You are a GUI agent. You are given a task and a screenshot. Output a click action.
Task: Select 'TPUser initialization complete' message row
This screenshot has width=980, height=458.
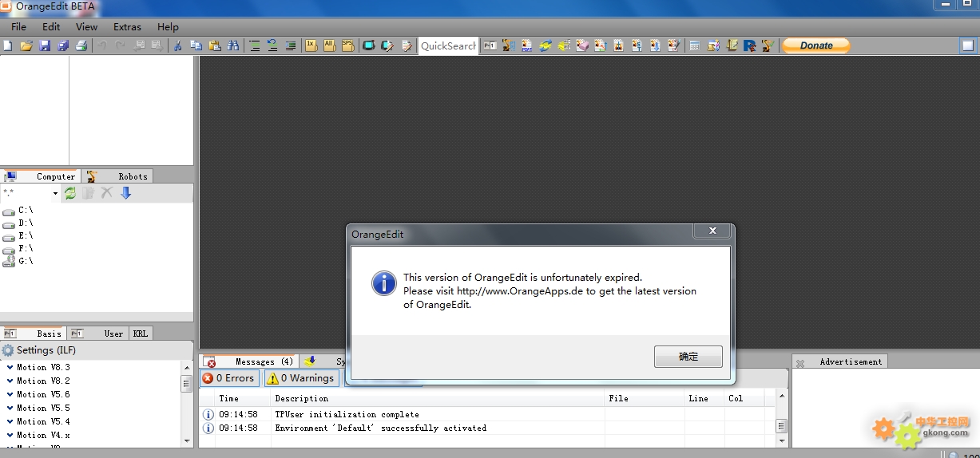pyautogui.click(x=487, y=414)
